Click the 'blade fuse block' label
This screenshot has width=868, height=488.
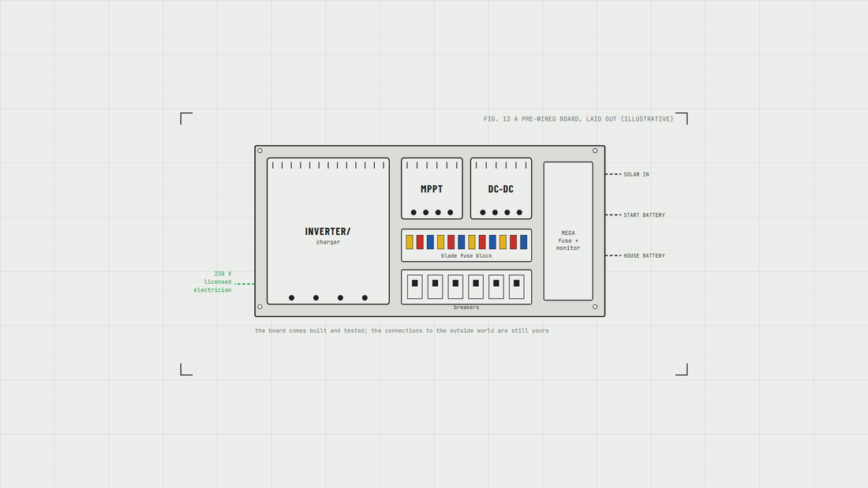point(466,255)
